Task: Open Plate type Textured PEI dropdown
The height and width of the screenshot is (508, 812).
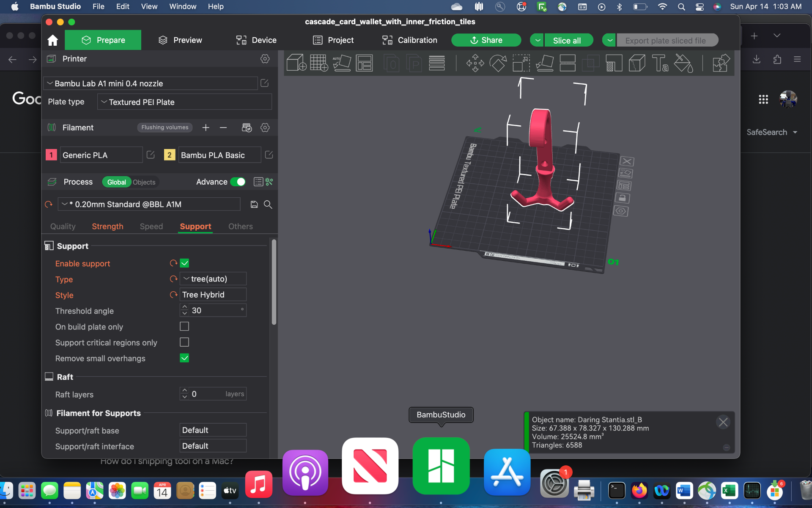Action: (x=184, y=102)
